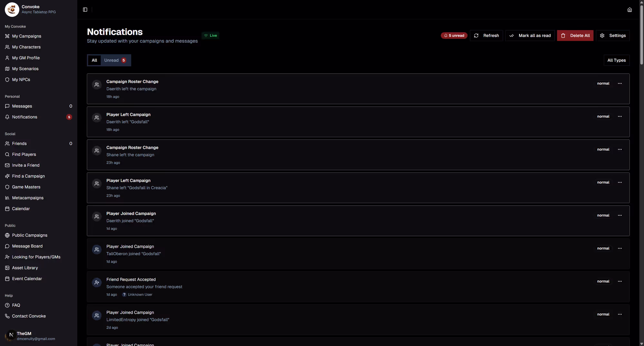Screen dimensions: 644x346
Task: Open the home icon at top right
Action: pos(630,10)
